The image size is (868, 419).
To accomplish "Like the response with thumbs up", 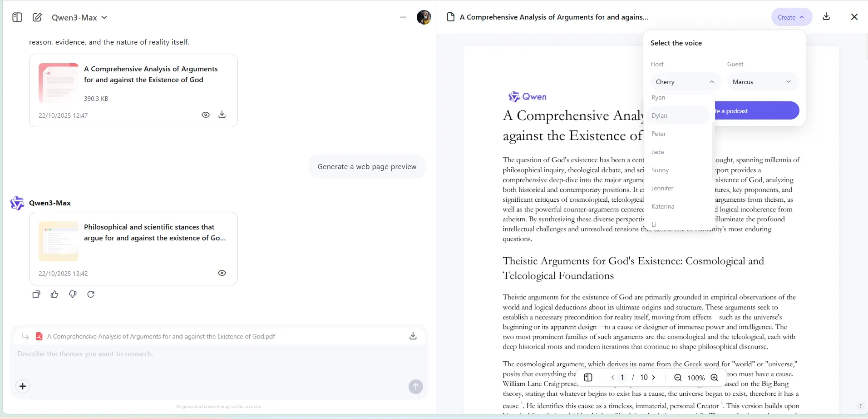I will click(54, 294).
